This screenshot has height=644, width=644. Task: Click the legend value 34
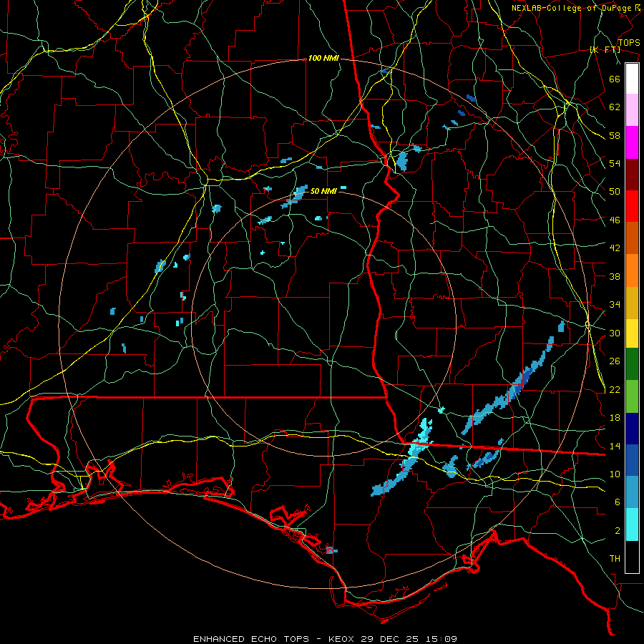pyautogui.click(x=615, y=305)
